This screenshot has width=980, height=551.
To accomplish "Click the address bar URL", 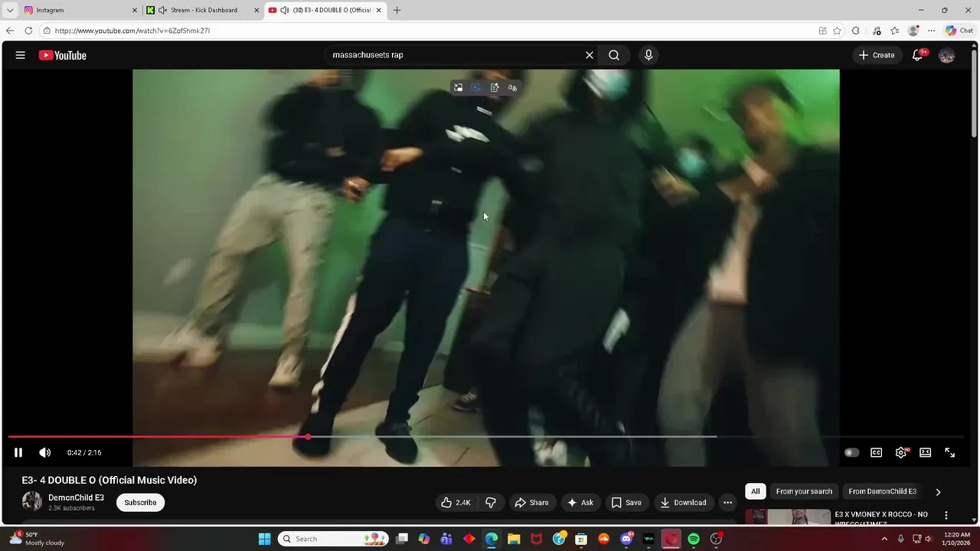I will tap(132, 31).
